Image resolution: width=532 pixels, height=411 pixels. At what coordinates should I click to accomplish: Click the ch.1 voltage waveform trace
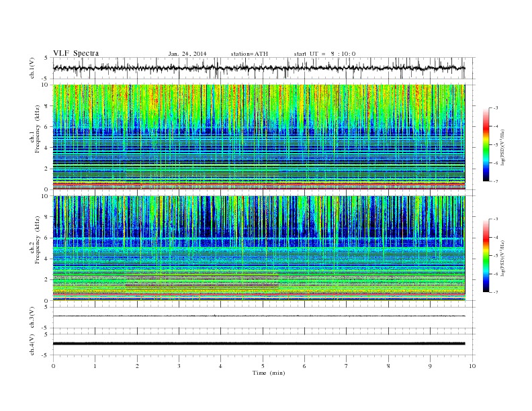[259, 68]
